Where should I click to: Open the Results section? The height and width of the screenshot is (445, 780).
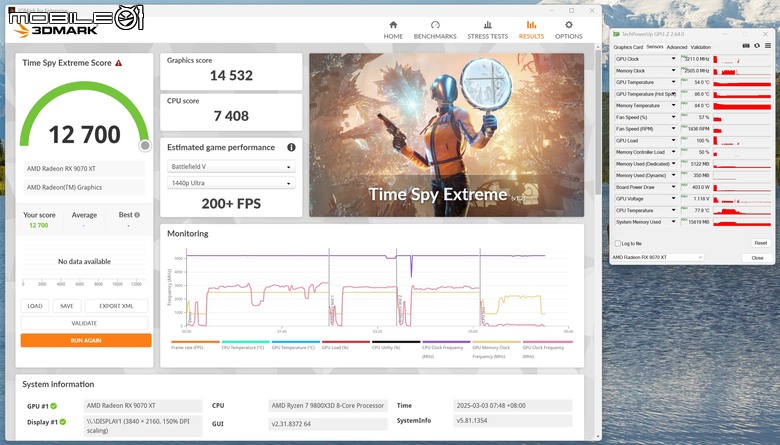[531, 30]
